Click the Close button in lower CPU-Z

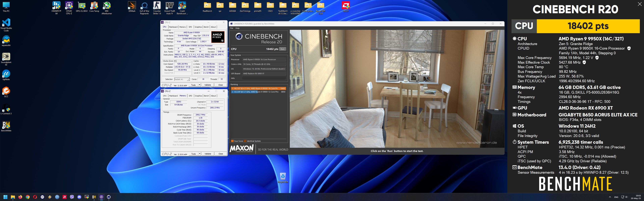click(221, 154)
